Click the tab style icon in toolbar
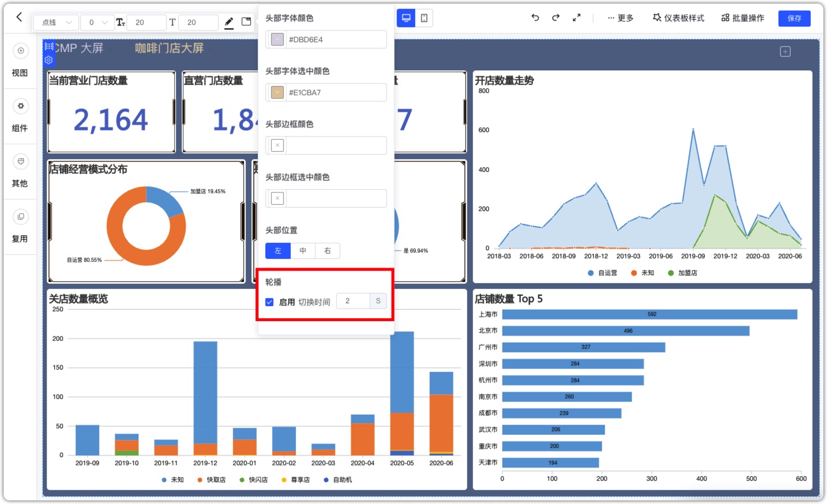827x504 pixels. [x=246, y=22]
